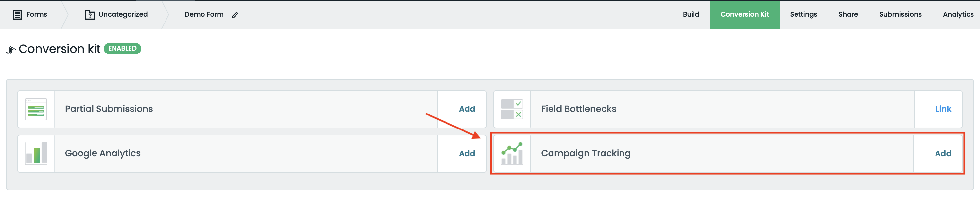View the Analytics tab
This screenshot has height=197, width=980.
pos(958,14)
